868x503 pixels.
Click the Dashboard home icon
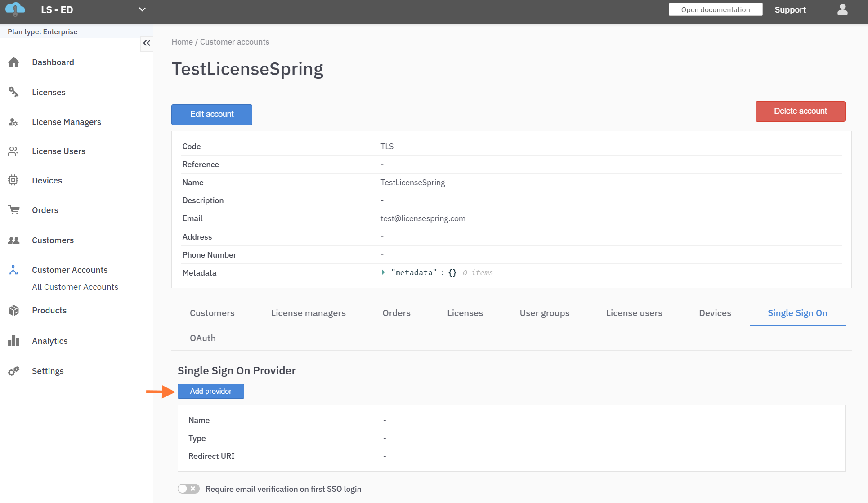tap(14, 62)
